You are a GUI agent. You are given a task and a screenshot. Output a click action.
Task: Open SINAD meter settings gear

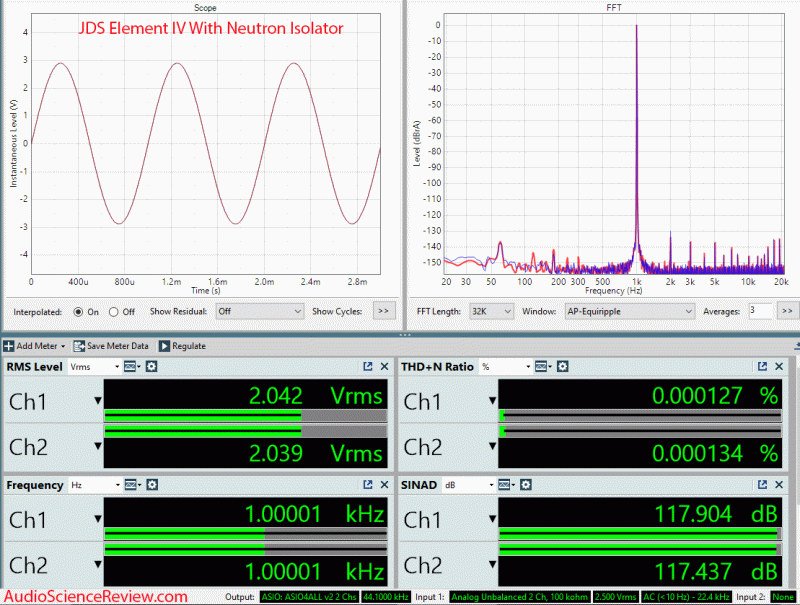pyautogui.click(x=526, y=485)
